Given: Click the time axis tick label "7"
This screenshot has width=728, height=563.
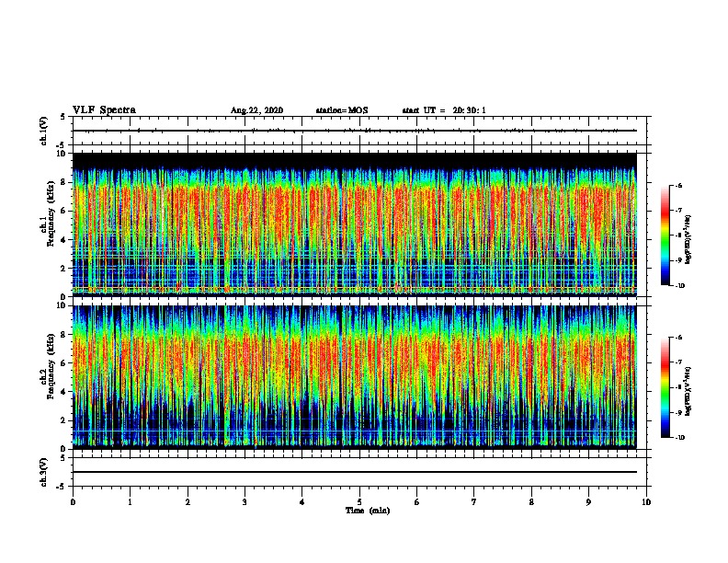Looking at the screenshot, I should [474, 502].
